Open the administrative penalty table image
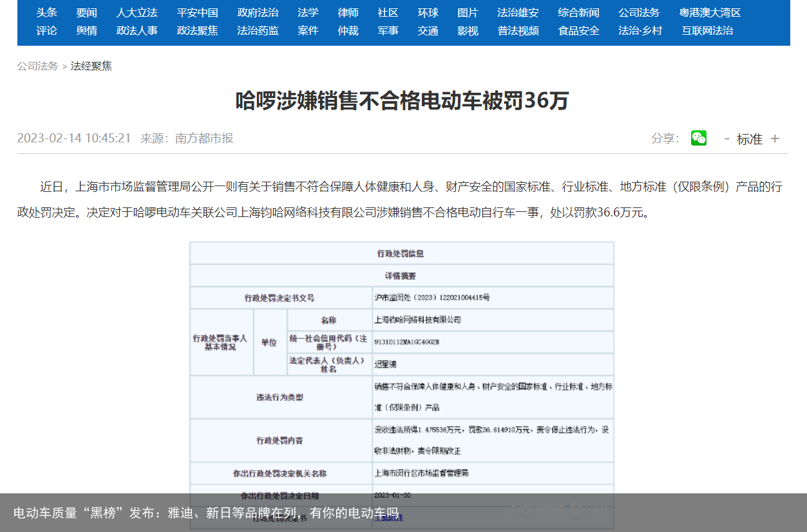Viewport: 807px width, 532px height. [x=402, y=385]
